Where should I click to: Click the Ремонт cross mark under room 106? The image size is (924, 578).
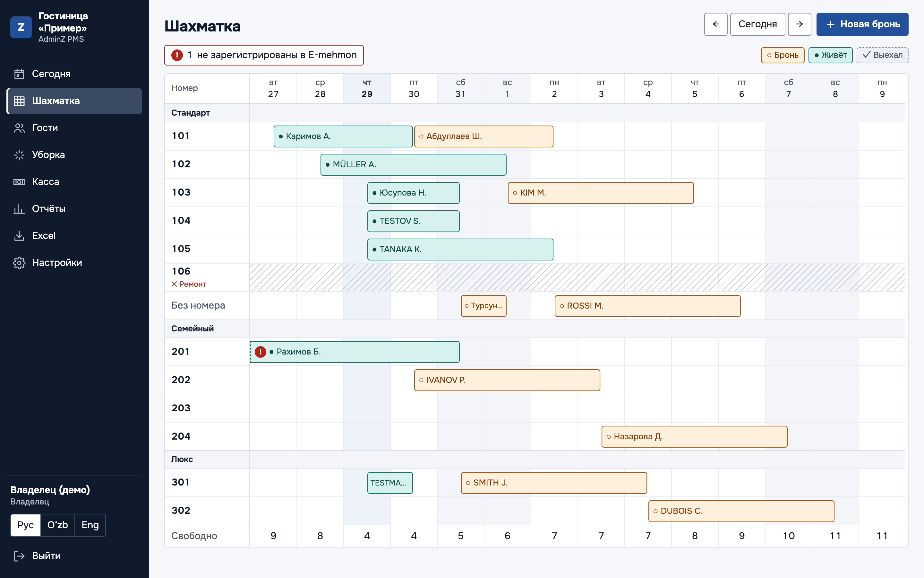point(175,284)
